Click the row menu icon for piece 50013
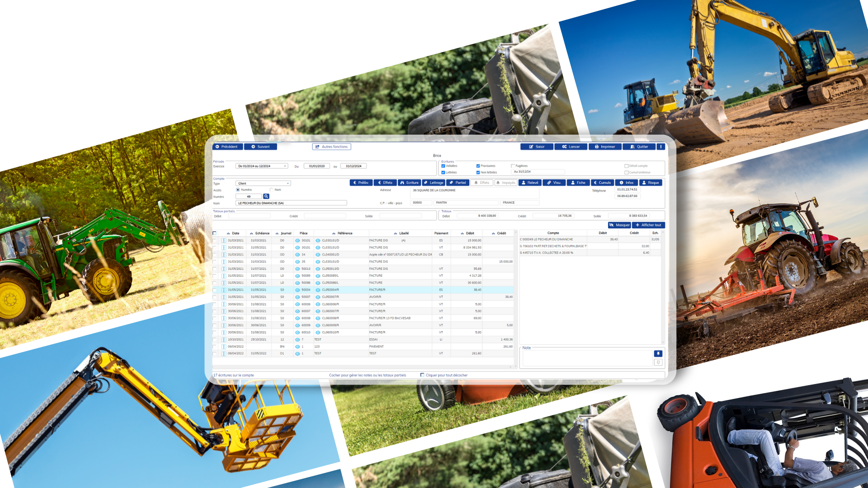The width and height of the screenshot is (868, 488). [x=224, y=269]
